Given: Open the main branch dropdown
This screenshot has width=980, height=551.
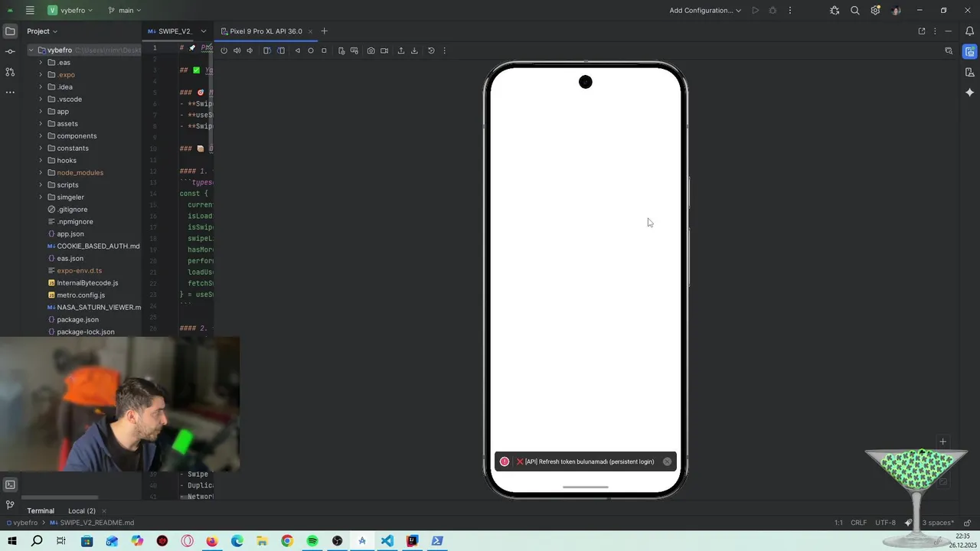Looking at the screenshot, I should 125,11.
